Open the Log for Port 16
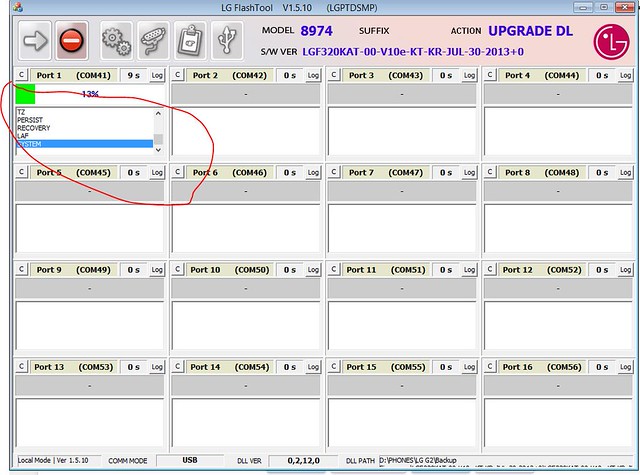The image size is (640, 475). point(625,367)
